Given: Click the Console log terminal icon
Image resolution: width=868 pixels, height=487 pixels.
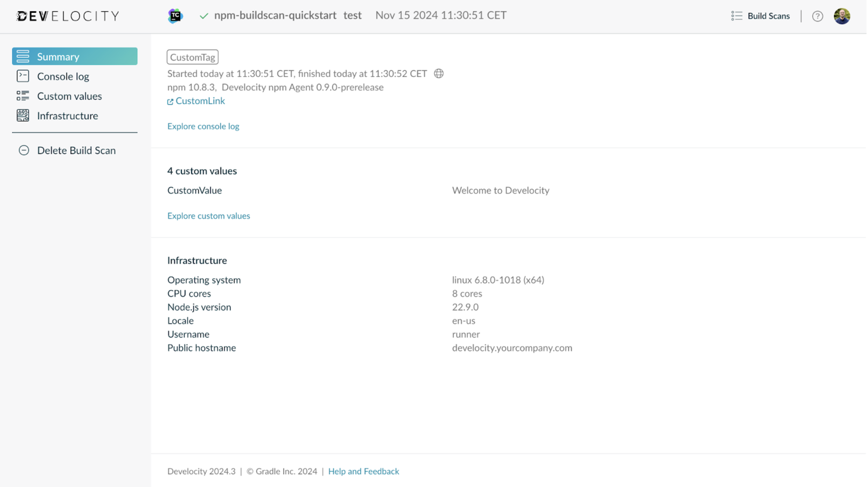Looking at the screenshot, I should tap(23, 76).
